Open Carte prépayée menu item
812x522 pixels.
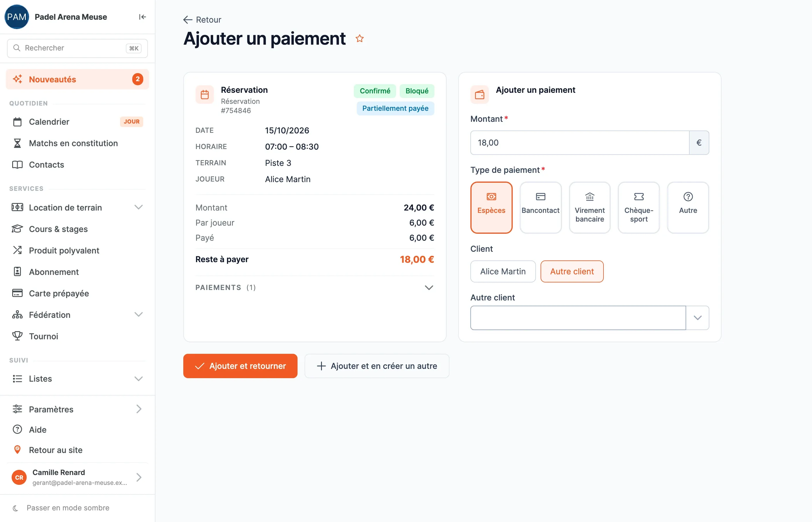coord(77,293)
